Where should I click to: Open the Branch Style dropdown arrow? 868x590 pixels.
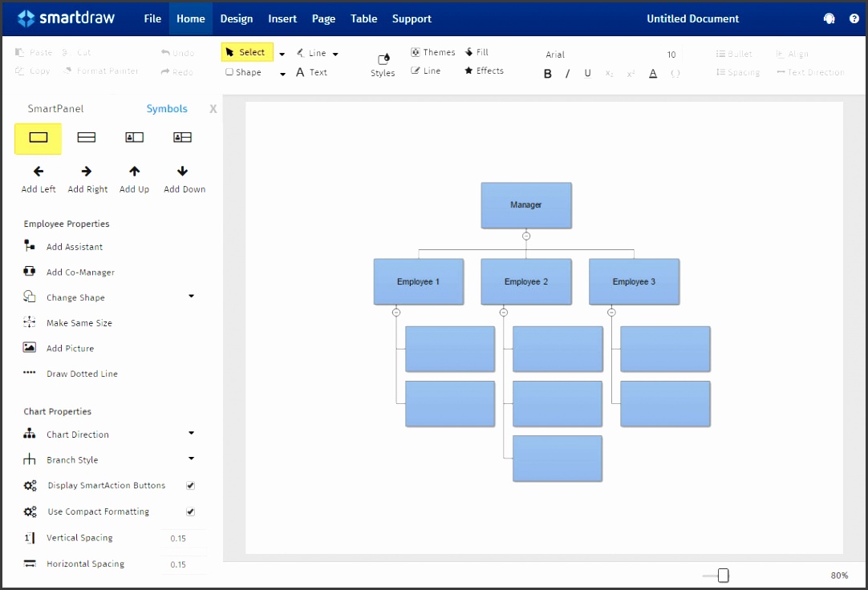tap(191, 459)
